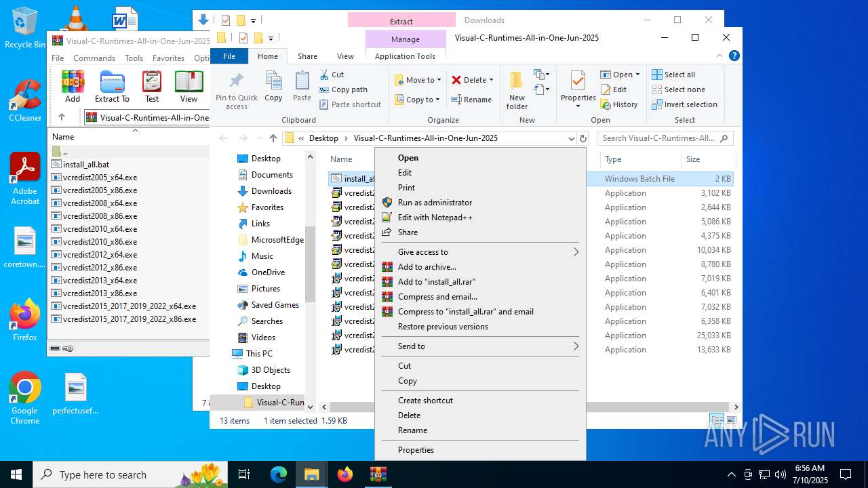Sort by the Type column header
The image size is (868, 488).
(x=641, y=159)
